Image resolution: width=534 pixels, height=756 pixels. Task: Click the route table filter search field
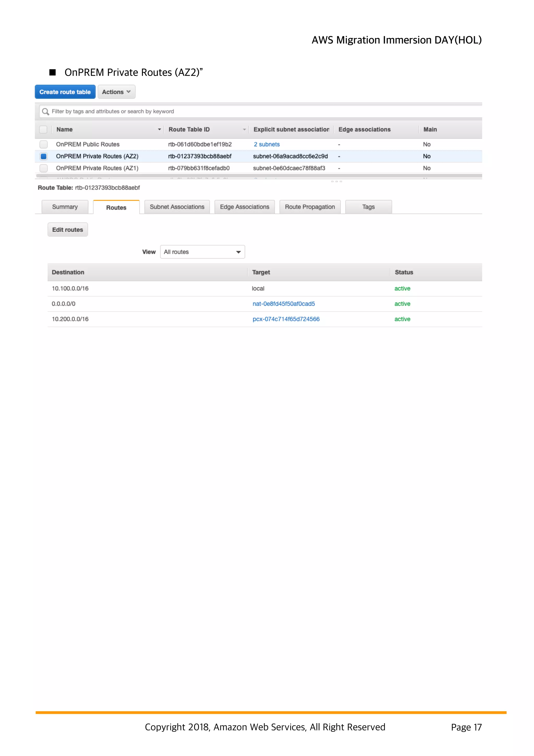tap(260, 111)
